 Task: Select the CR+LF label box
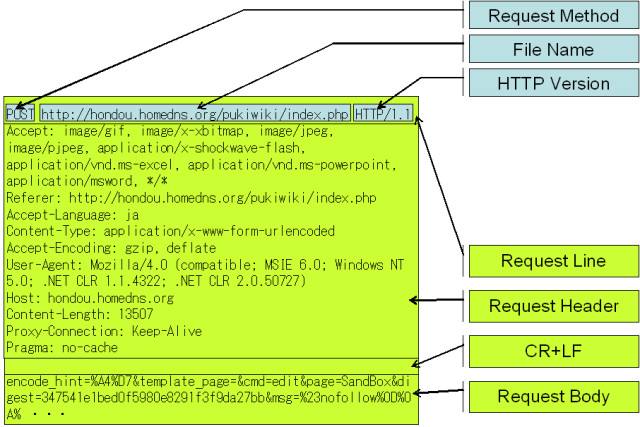point(553,351)
